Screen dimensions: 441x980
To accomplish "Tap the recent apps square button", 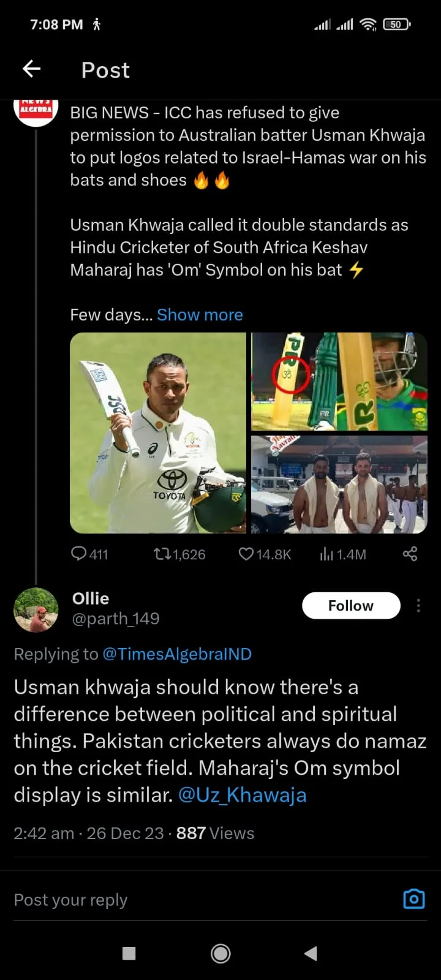I will coord(129,953).
